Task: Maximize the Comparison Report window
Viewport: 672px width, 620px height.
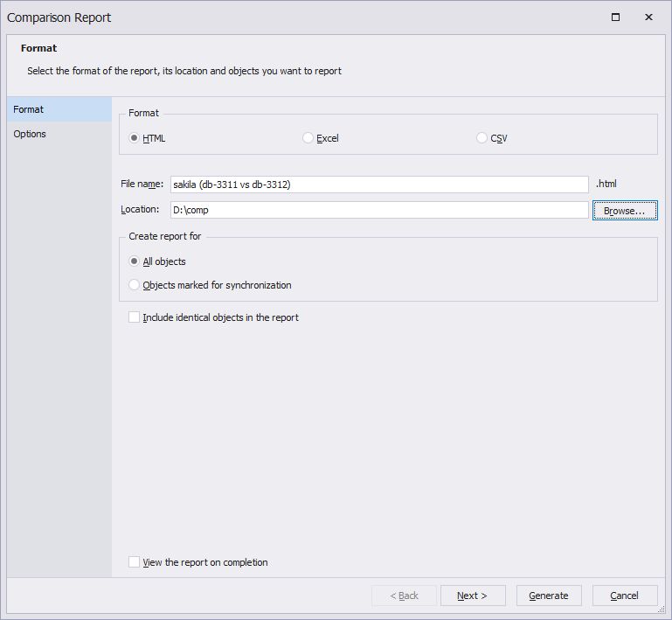Action: (615, 17)
